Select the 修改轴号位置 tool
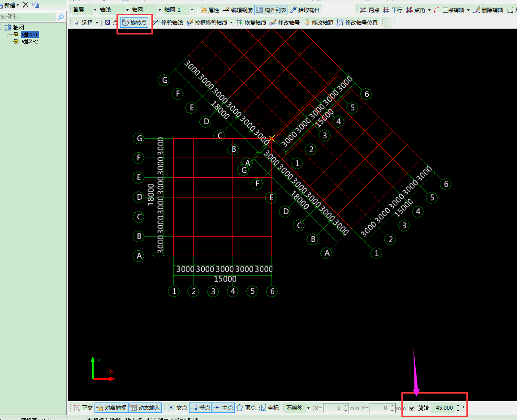Screen dimensions: 517x420 pyautogui.click(x=357, y=22)
